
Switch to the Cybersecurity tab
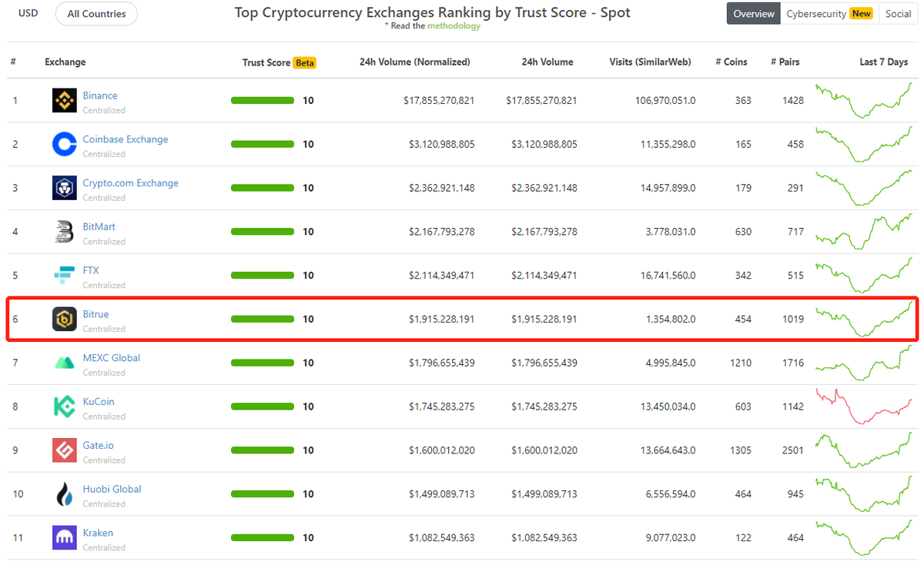(829, 14)
